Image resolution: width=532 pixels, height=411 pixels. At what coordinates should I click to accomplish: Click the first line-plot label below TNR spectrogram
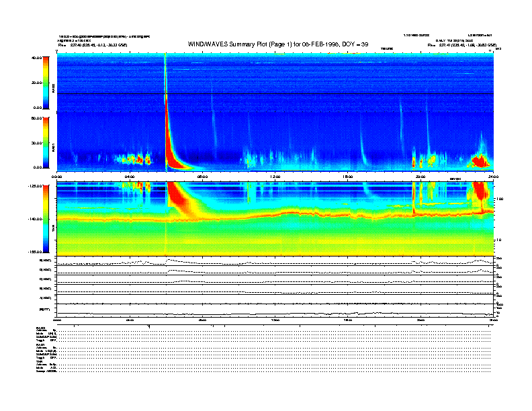click(46, 261)
